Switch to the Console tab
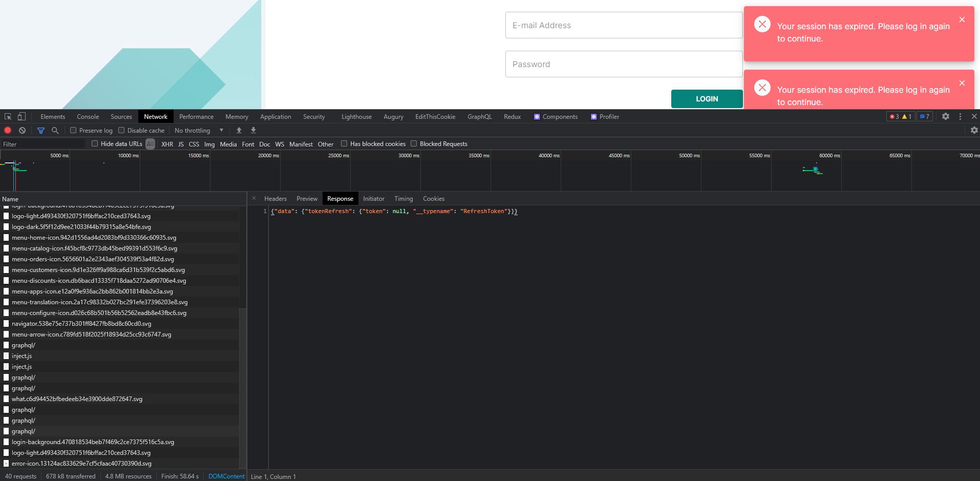This screenshot has width=980, height=481. (88, 117)
